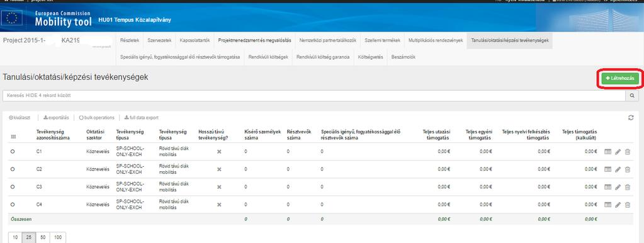Click the exportálás download option
The image size is (644, 243).
[56, 118]
